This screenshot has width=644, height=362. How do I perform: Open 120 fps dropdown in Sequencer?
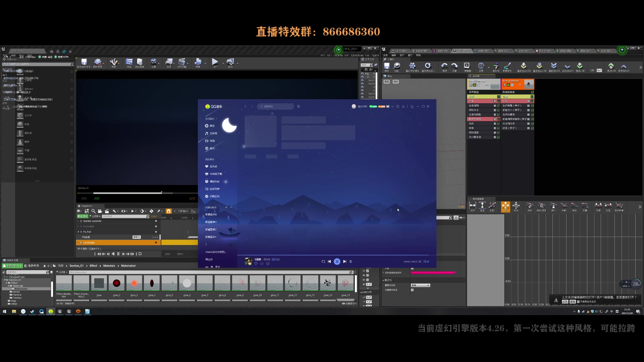coord(183,211)
